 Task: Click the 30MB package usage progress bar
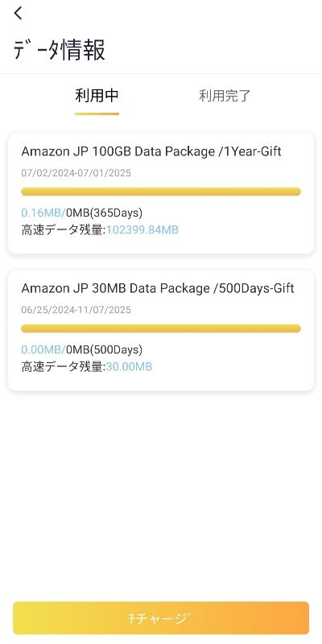(x=161, y=328)
